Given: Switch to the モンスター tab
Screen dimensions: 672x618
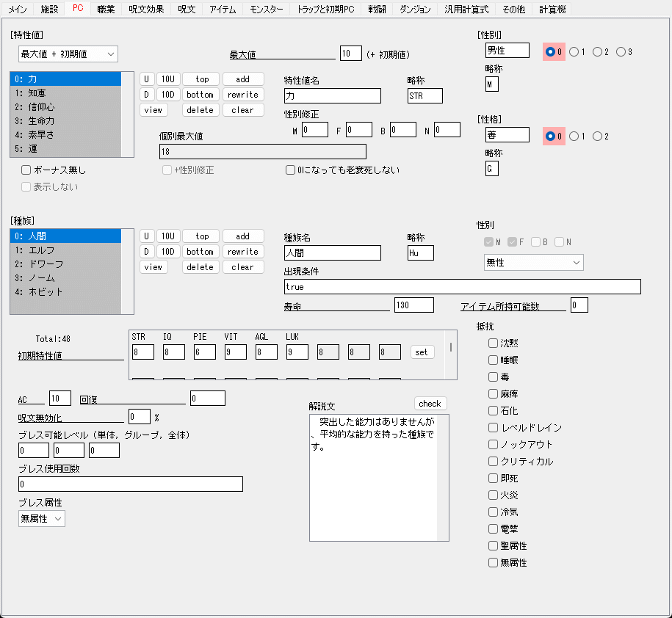Looking at the screenshot, I should click(x=266, y=9).
